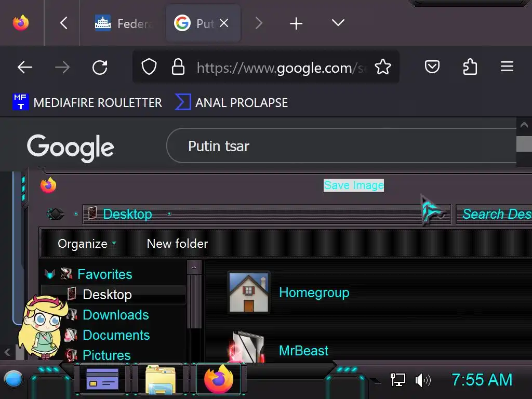The width and height of the screenshot is (532, 399).
Task: Click the Google page scrollbar thumb
Action: tap(524, 144)
